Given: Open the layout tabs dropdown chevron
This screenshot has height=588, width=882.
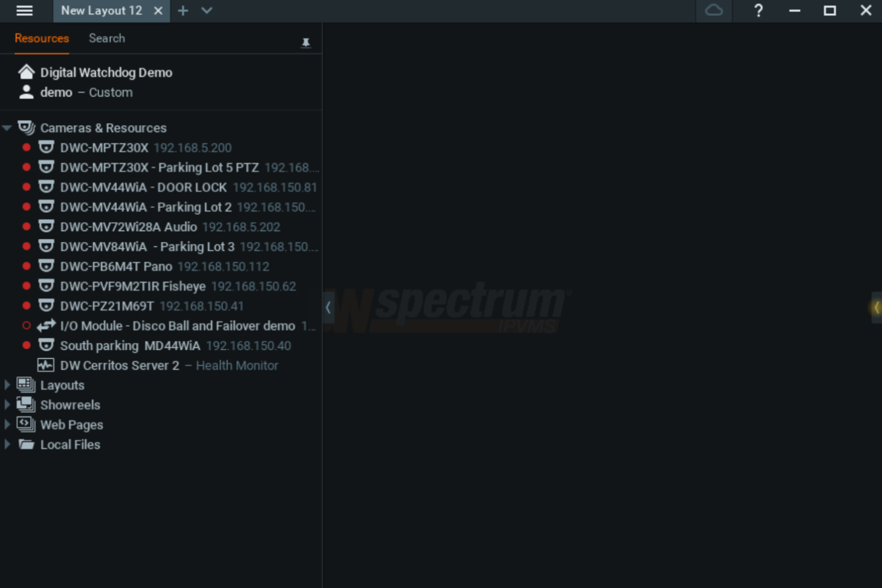Looking at the screenshot, I should click(207, 11).
